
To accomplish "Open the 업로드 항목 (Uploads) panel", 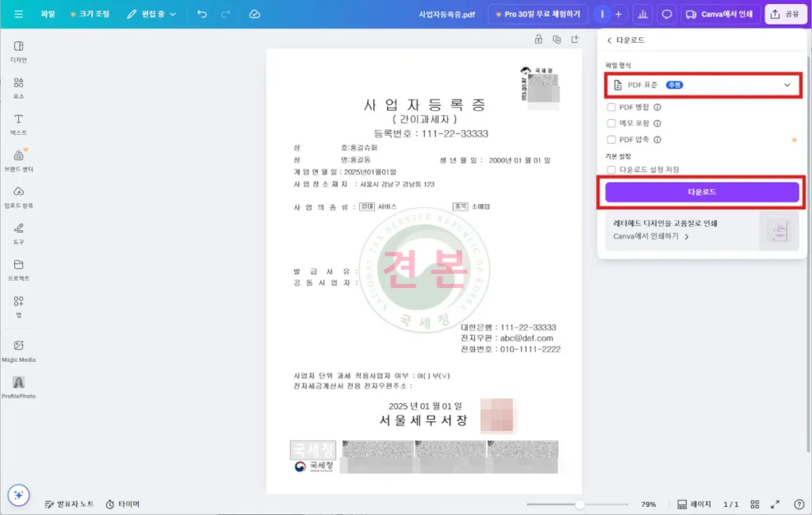I will [18, 196].
